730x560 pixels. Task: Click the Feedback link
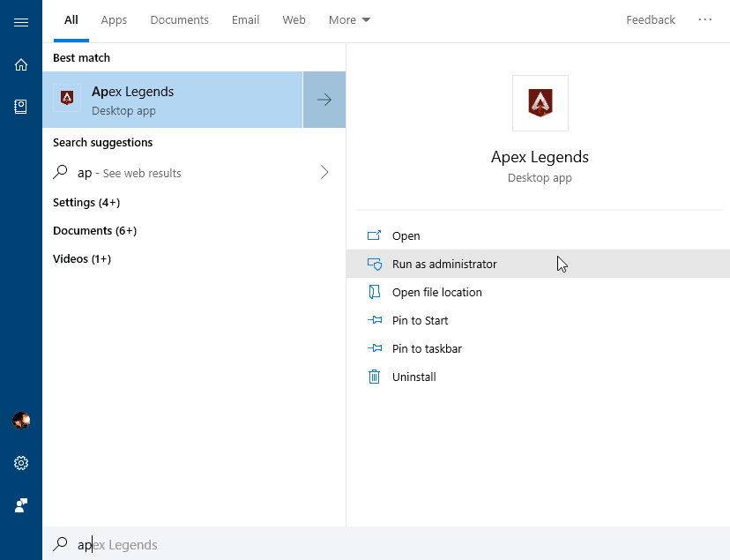(x=650, y=19)
